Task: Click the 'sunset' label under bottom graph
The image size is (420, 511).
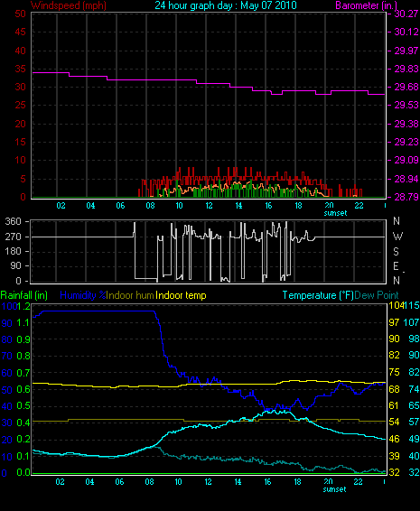Action: [334, 489]
